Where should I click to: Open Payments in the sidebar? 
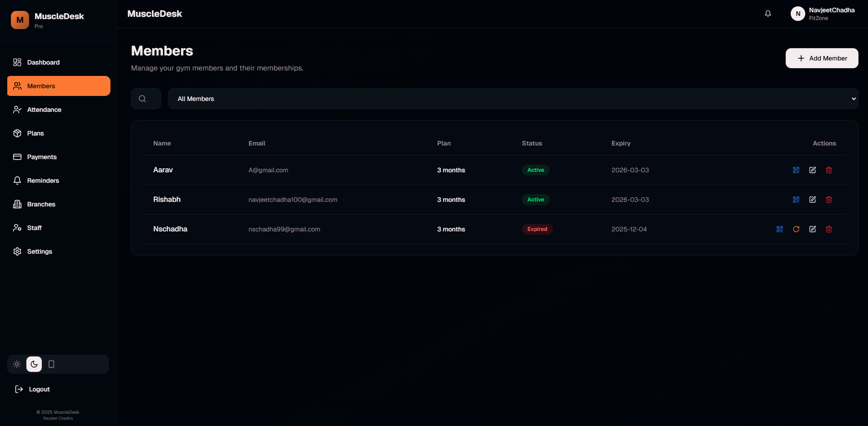coord(42,157)
